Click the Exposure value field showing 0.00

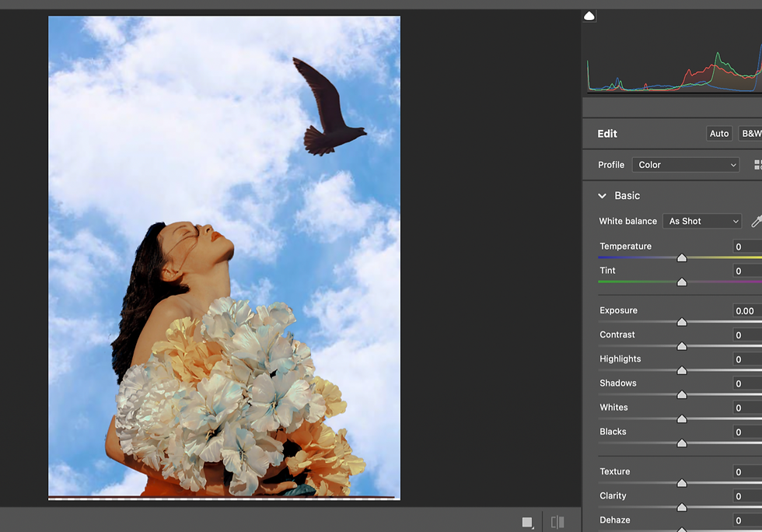point(746,311)
